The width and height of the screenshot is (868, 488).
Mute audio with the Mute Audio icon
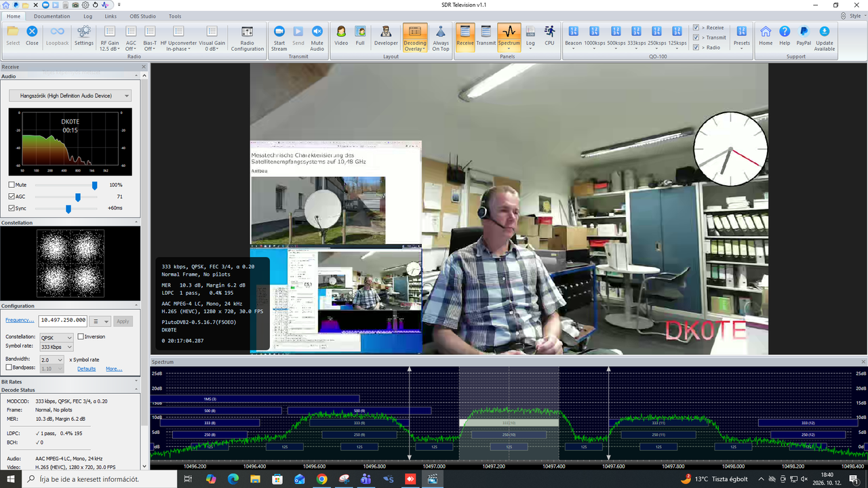317,38
